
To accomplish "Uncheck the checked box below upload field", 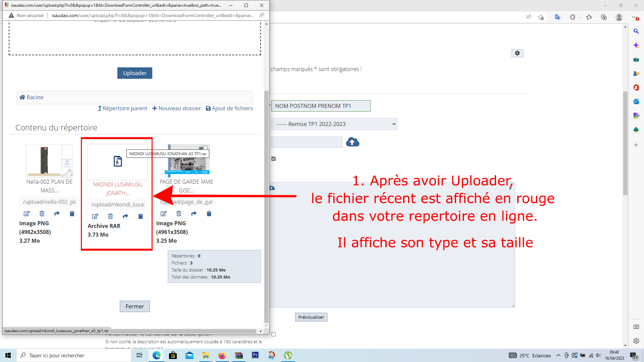I will [x=274, y=159].
